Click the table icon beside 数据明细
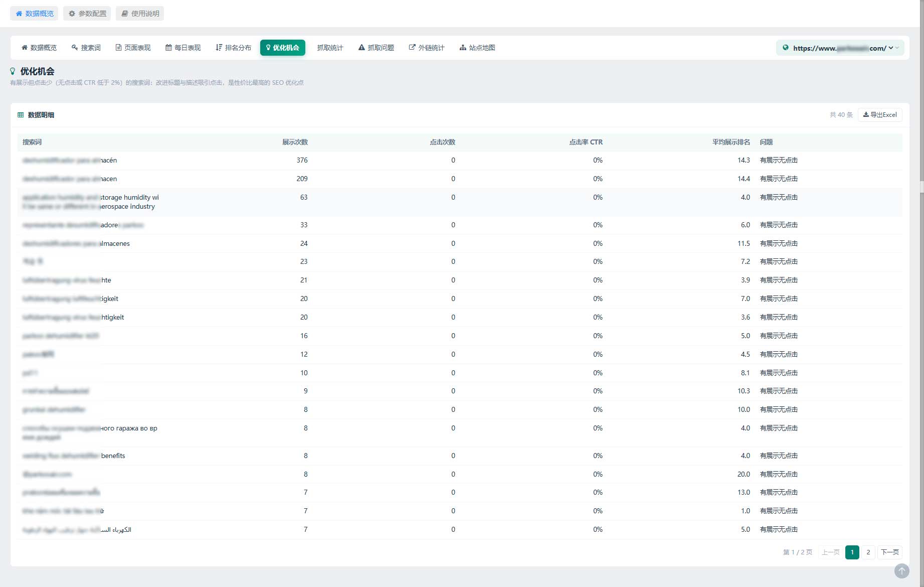Viewport: 924px width, 587px height. 21,115
